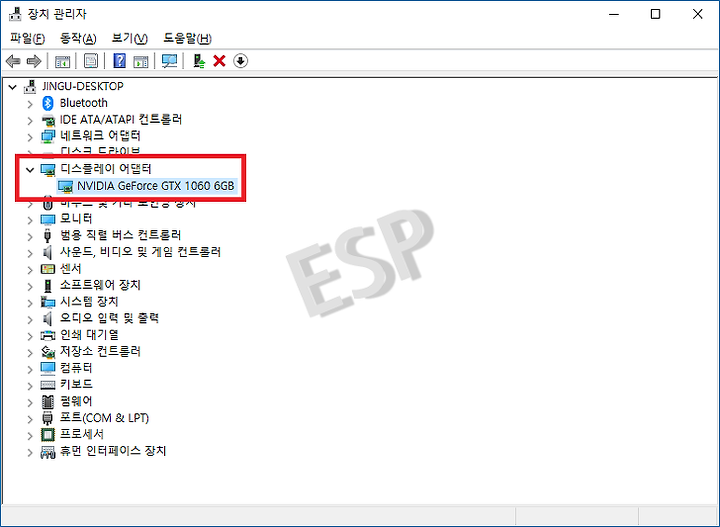Expand the Bluetooth category

point(30,104)
